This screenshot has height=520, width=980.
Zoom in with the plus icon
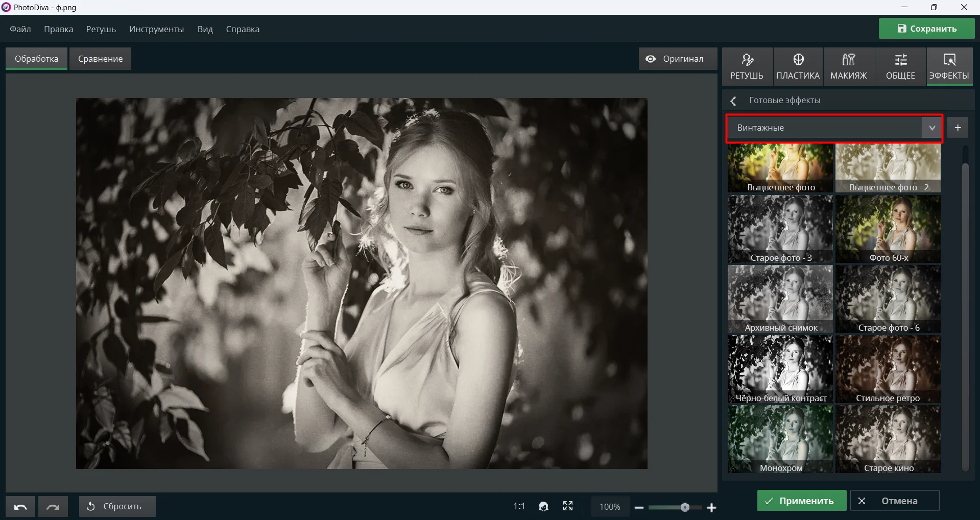point(711,508)
